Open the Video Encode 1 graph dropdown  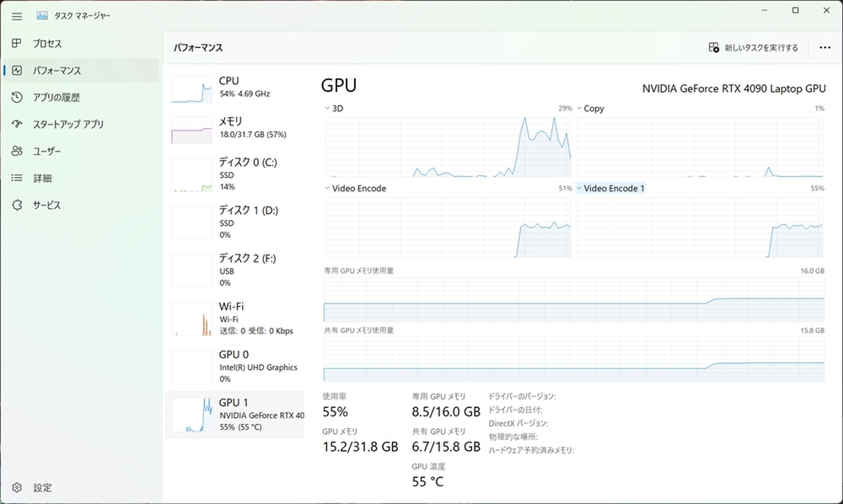580,189
